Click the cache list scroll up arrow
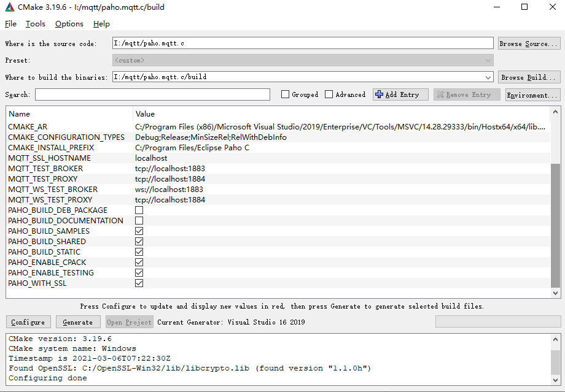This screenshot has height=392, width=565. coord(555,112)
